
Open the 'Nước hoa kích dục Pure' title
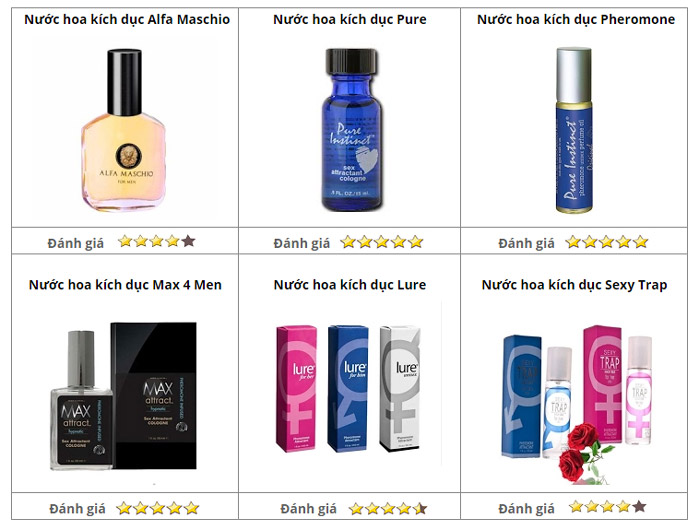tap(350, 20)
